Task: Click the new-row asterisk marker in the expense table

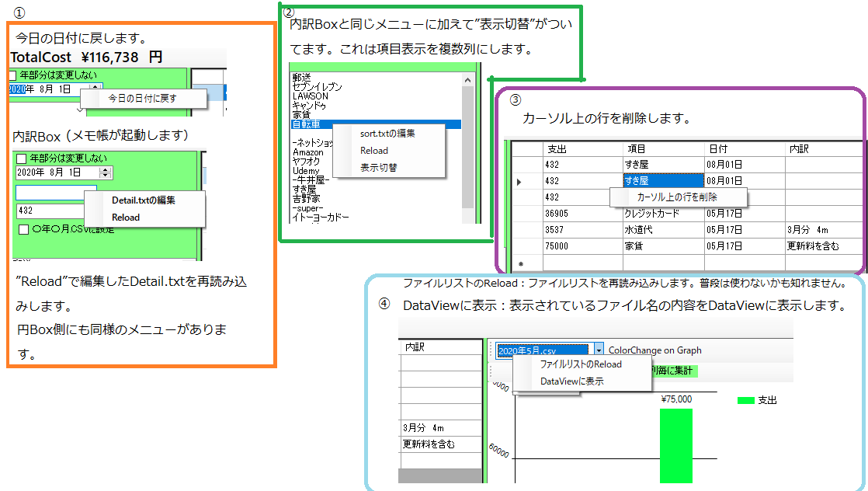Action: 521,264
